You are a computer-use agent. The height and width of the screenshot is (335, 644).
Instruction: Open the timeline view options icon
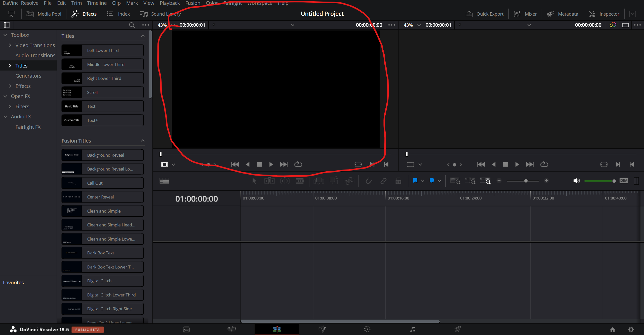pos(164,181)
